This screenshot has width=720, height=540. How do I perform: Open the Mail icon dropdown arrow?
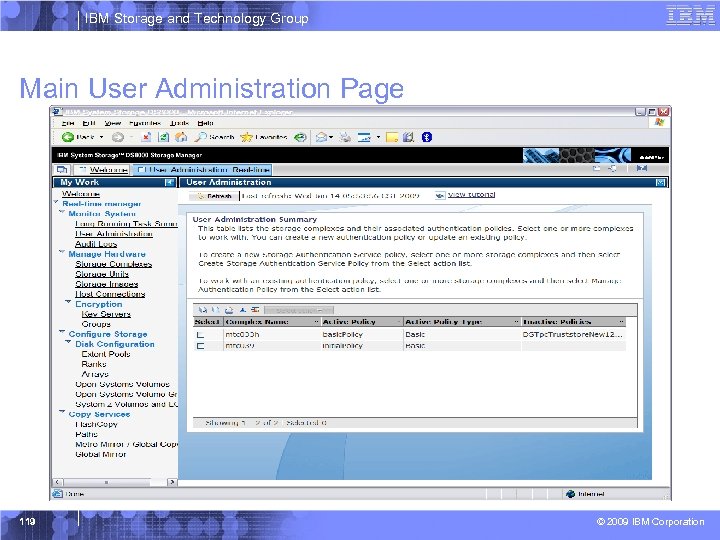click(x=331, y=137)
